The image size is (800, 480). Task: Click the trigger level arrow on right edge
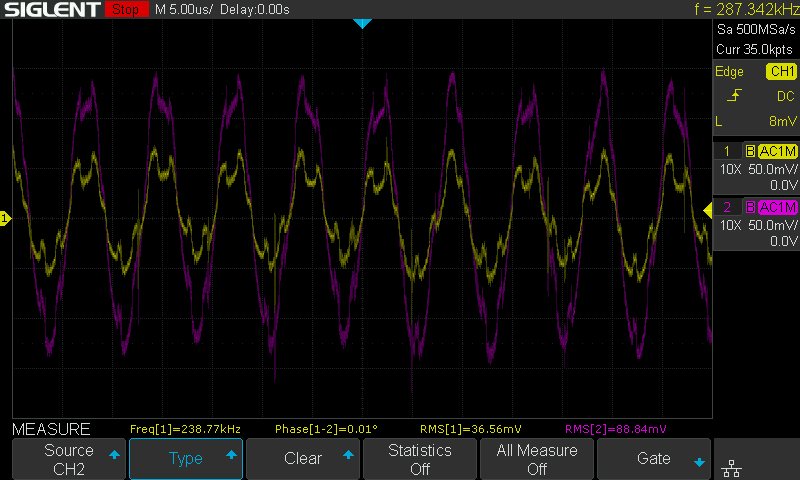[x=708, y=209]
